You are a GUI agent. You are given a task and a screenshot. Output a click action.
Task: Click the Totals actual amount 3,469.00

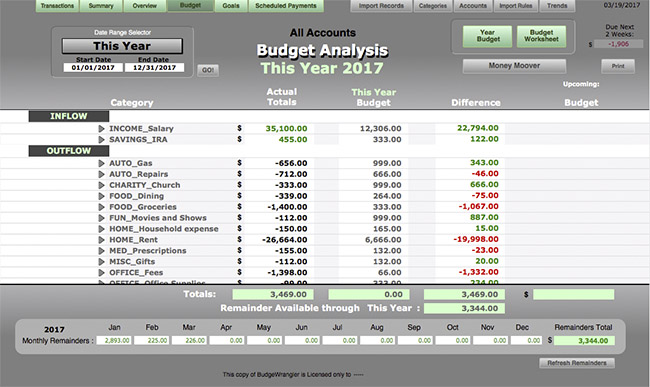tap(273, 295)
